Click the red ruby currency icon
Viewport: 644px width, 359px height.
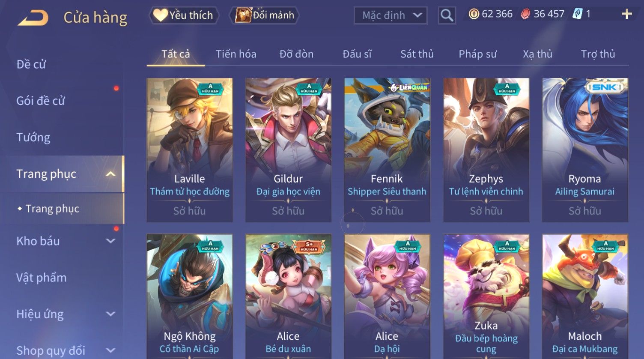point(525,14)
